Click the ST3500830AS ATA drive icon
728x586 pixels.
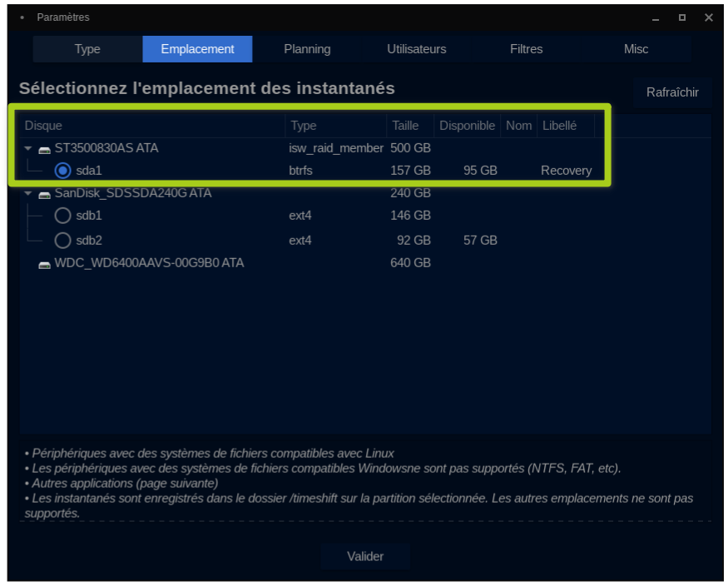pyautogui.click(x=44, y=150)
